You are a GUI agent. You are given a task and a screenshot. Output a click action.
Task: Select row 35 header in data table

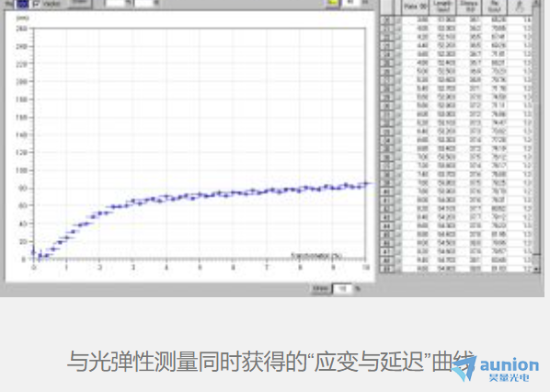(386, 148)
